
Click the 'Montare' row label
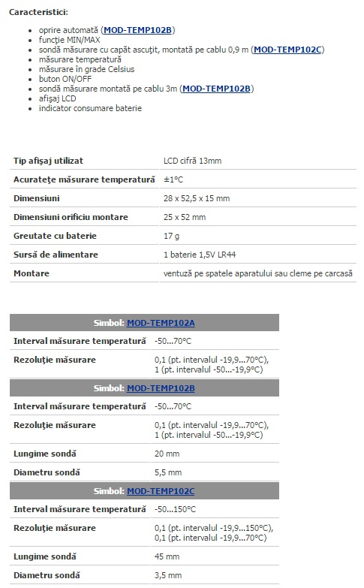click(32, 273)
